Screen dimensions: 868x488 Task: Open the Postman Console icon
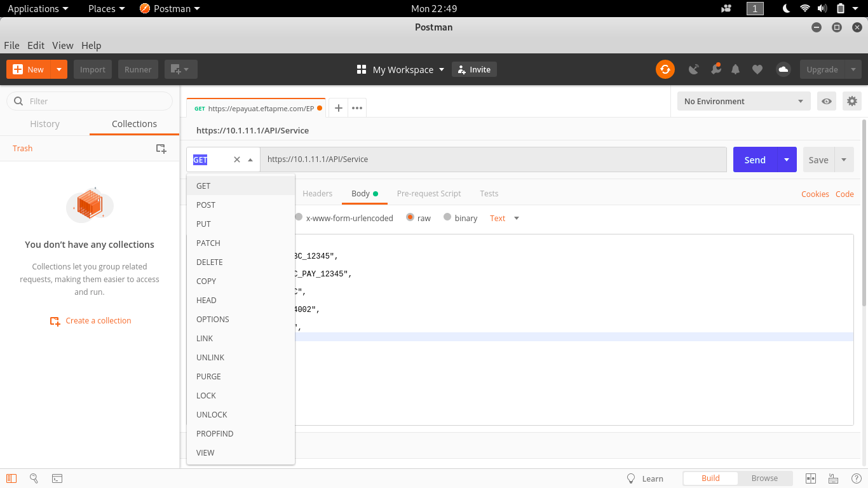pyautogui.click(x=57, y=478)
